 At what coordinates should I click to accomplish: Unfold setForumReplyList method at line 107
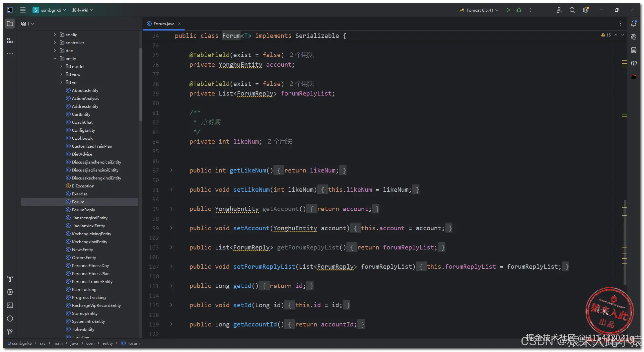click(171, 266)
